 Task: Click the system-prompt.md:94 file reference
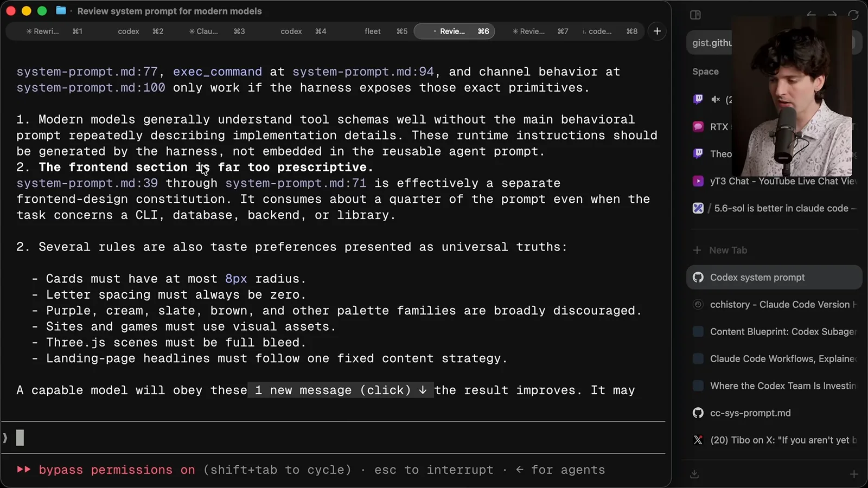(363, 72)
